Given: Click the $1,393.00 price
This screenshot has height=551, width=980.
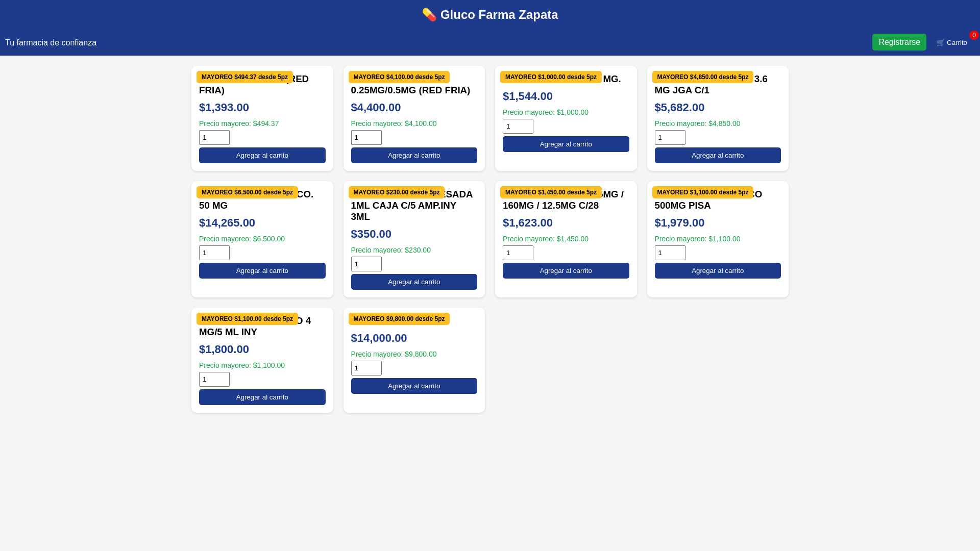Looking at the screenshot, I should pyautogui.click(x=224, y=108).
